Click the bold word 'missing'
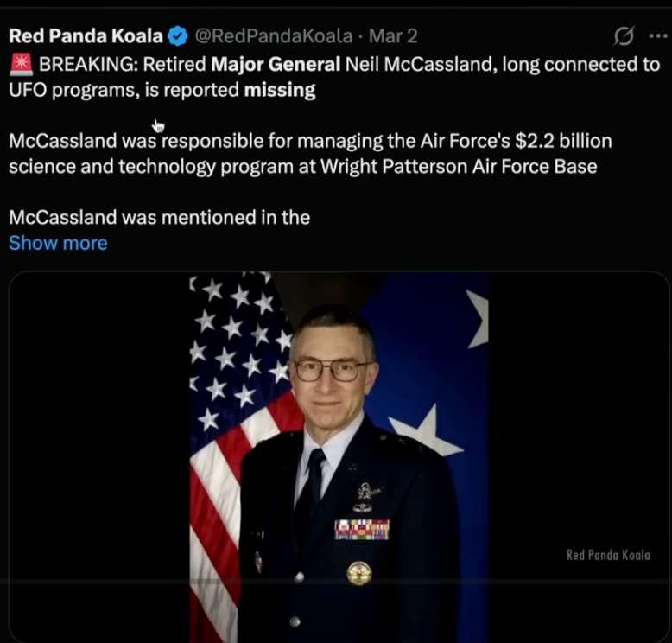The width and height of the screenshot is (672, 643). tap(279, 90)
